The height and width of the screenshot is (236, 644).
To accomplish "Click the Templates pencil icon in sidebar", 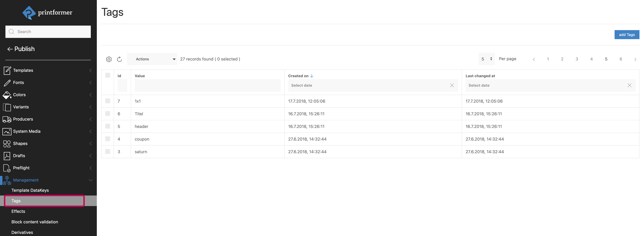I will [x=7, y=70].
